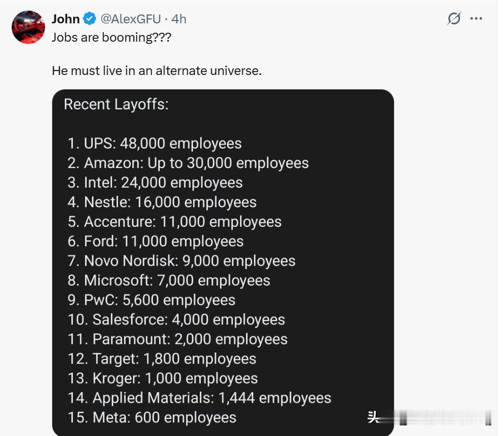Click the Meta 600 employees line

(152, 417)
